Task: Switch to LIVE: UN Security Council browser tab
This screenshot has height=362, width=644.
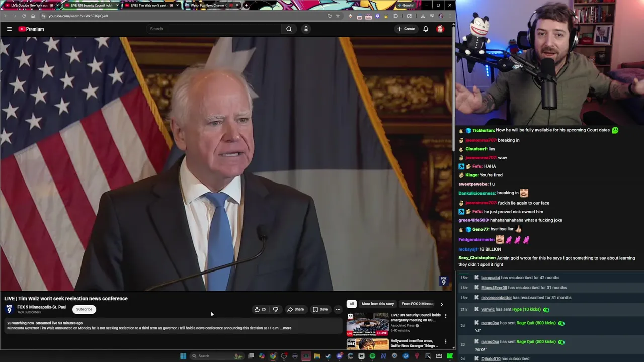Action: click(x=91, y=5)
